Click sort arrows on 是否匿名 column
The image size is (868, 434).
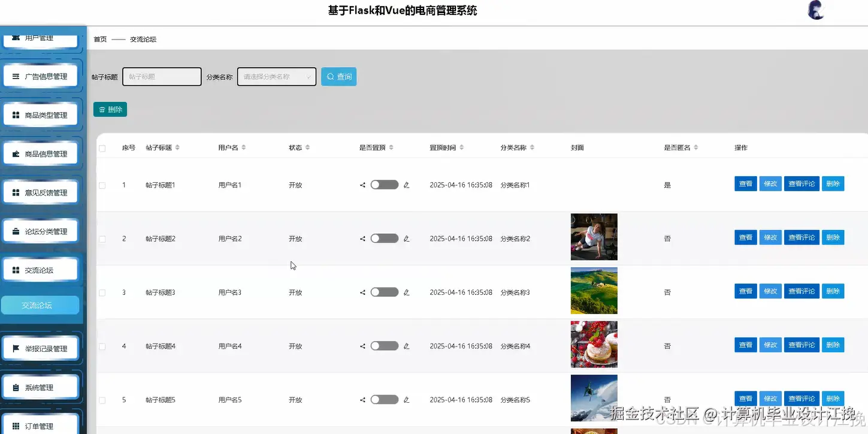point(695,147)
